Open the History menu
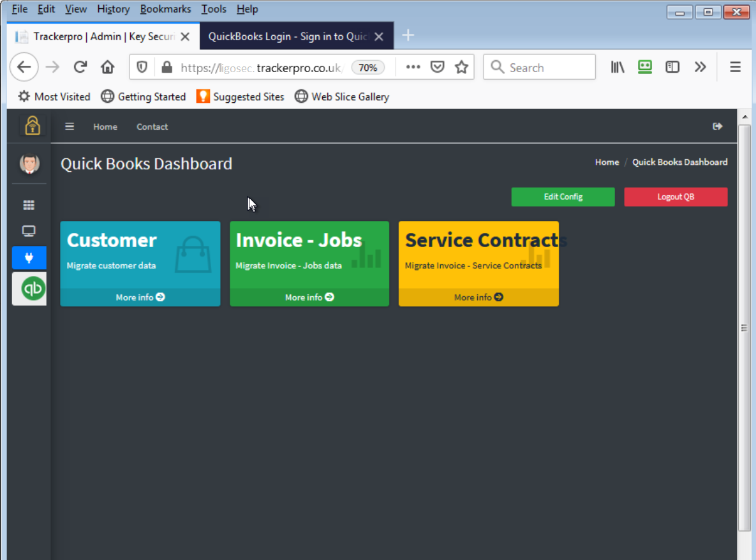 click(114, 9)
